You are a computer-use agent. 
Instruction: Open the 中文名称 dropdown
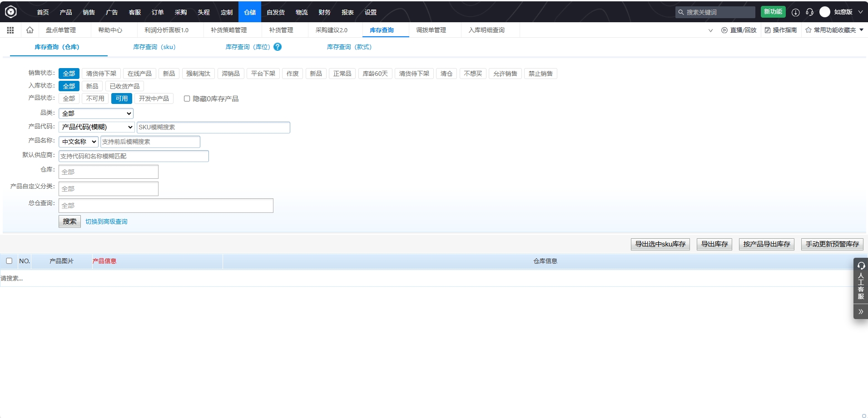point(78,142)
